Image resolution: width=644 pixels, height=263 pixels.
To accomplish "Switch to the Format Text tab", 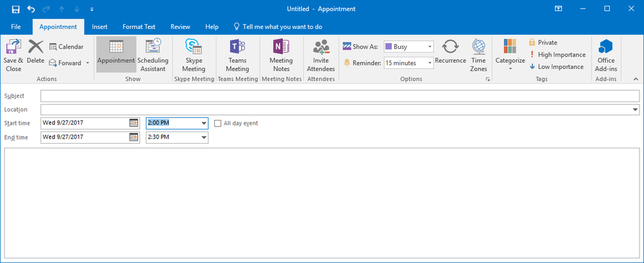I will [139, 26].
